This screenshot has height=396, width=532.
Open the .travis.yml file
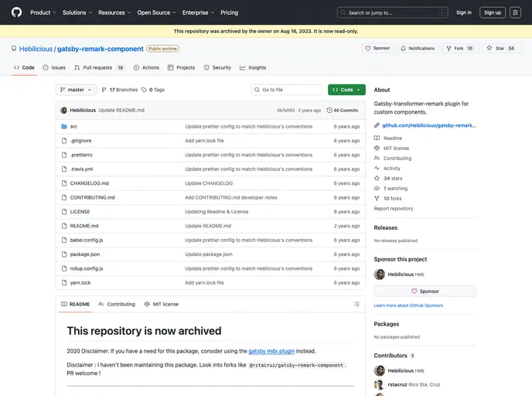[x=81, y=169]
